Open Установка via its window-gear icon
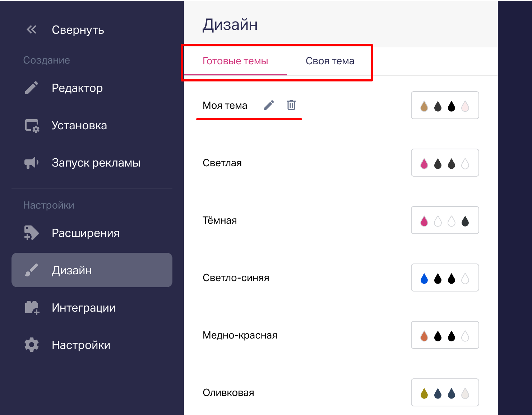The height and width of the screenshot is (415, 532). coord(32,126)
